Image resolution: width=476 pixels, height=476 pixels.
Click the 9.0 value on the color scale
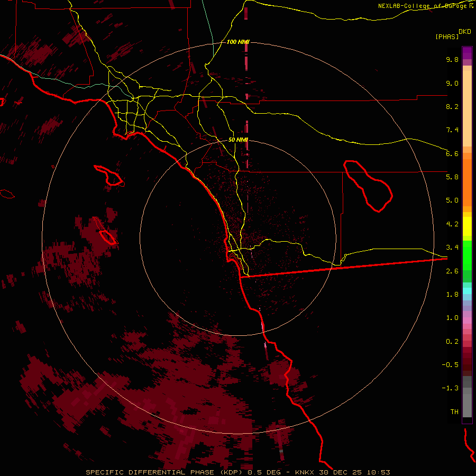coord(452,83)
